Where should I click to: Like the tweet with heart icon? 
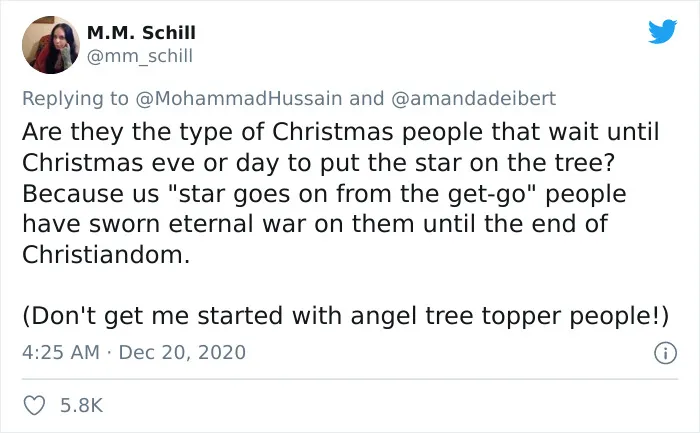click(x=34, y=405)
